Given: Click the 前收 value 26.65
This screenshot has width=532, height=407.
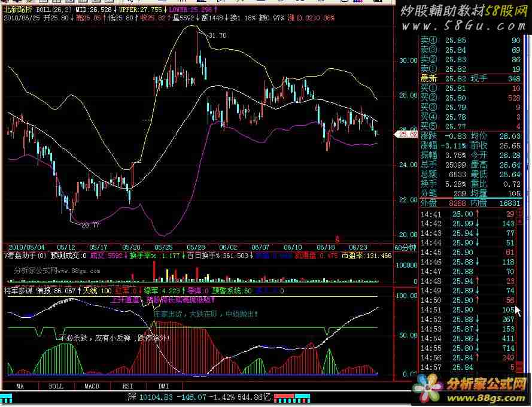Looking at the screenshot, I should (x=510, y=145).
